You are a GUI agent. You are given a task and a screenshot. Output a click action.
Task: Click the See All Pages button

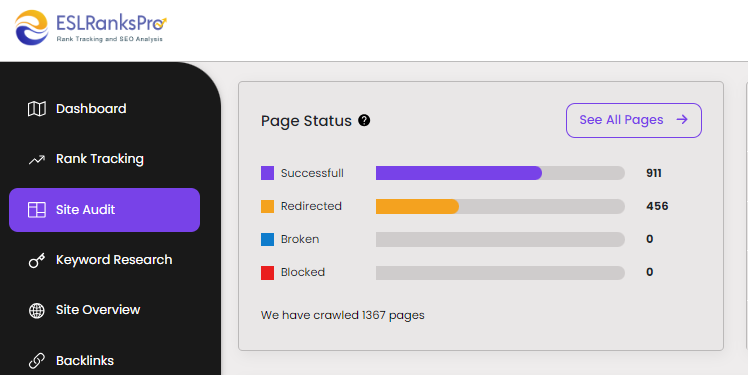click(x=634, y=120)
